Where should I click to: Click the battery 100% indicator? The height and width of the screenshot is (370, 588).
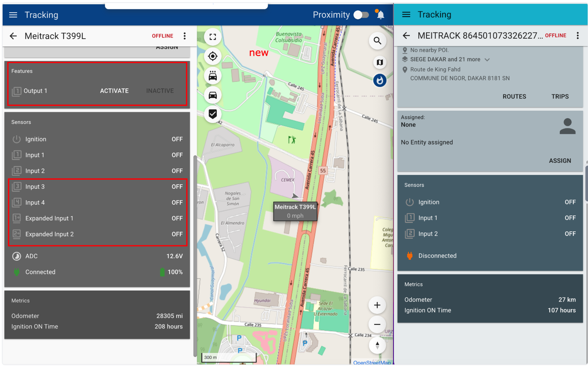coord(171,272)
